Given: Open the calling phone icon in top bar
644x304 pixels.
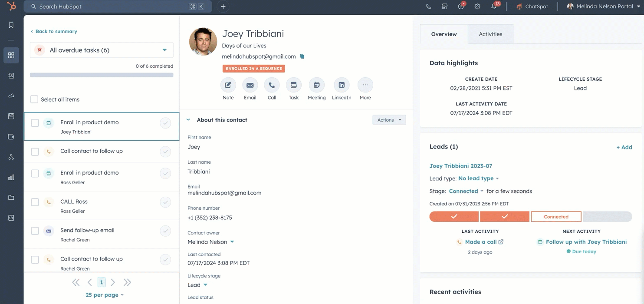Looking at the screenshot, I should [428, 7].
